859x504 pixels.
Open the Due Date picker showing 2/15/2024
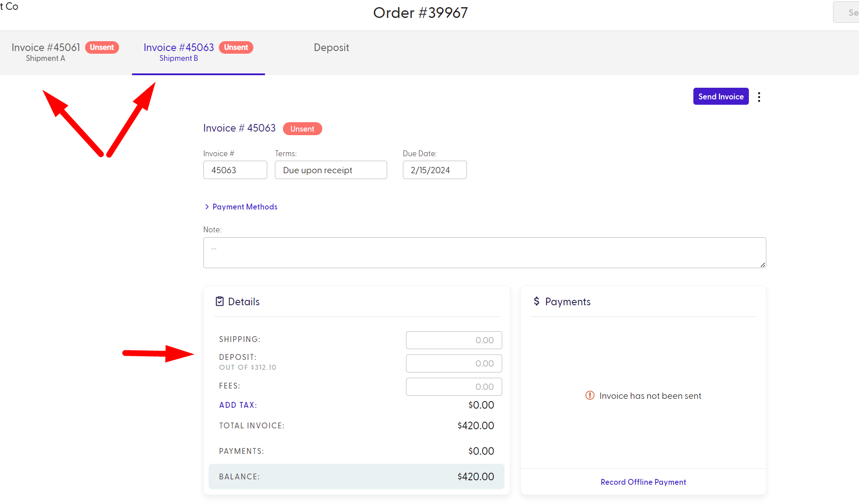tap(434, 170)
